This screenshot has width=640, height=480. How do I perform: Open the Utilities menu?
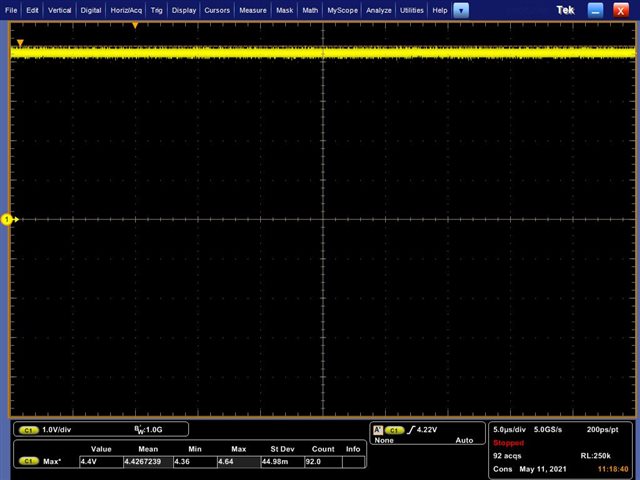411,10
